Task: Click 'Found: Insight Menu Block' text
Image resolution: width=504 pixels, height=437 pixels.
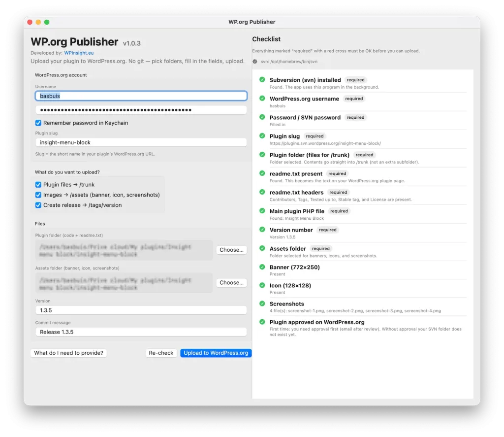Action: (x=296, y=219)
